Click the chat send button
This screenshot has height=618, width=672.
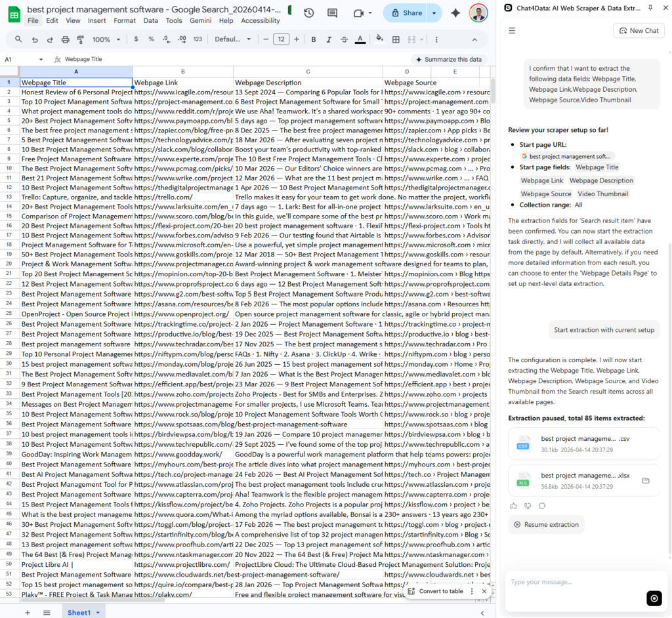(654, 599)
